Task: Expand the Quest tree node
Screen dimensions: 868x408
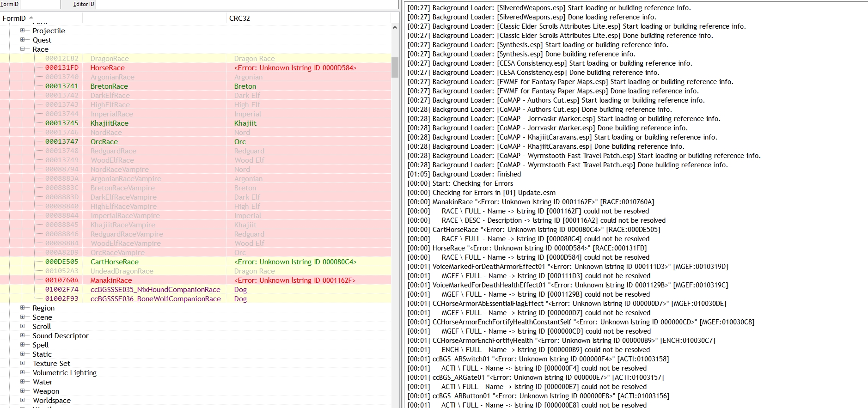Action: point(22,40)
